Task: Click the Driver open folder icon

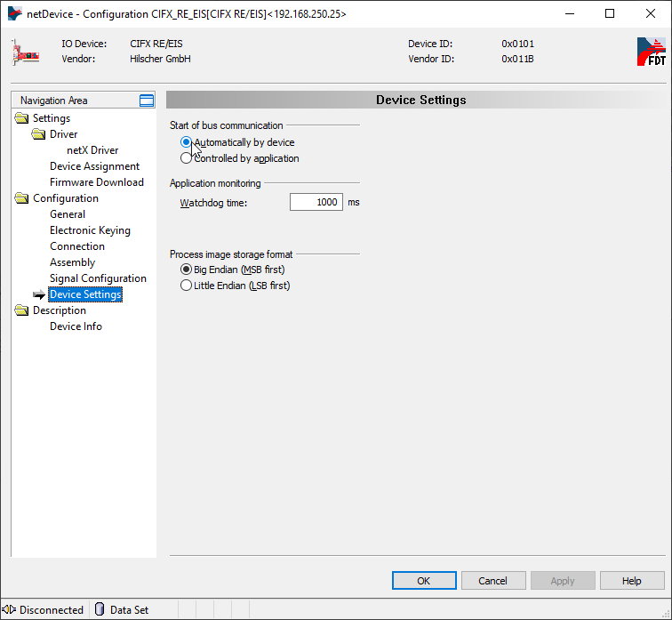Action: [x=38, y=134]
